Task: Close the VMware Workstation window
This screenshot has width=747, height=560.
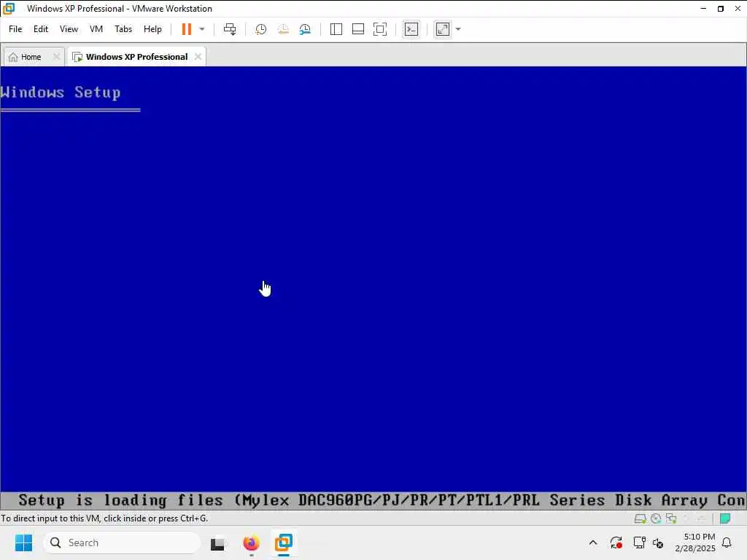Action: click(x=738, y=9)
